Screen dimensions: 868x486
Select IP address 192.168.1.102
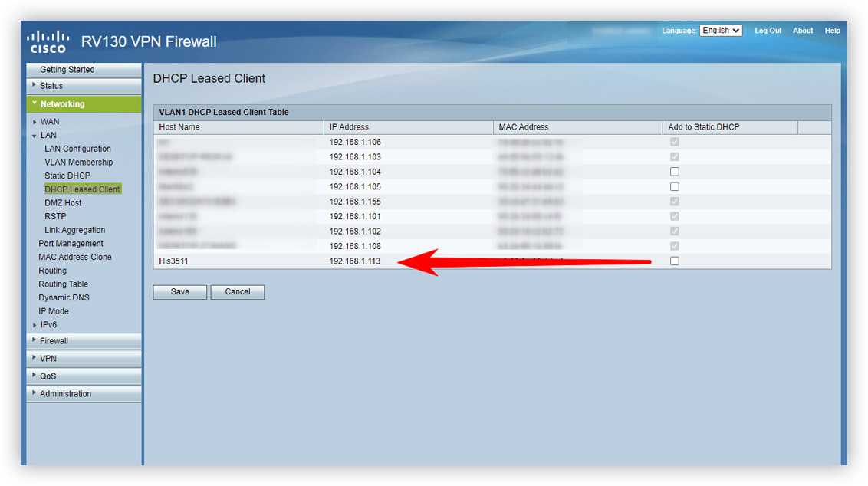coord(355,232)
